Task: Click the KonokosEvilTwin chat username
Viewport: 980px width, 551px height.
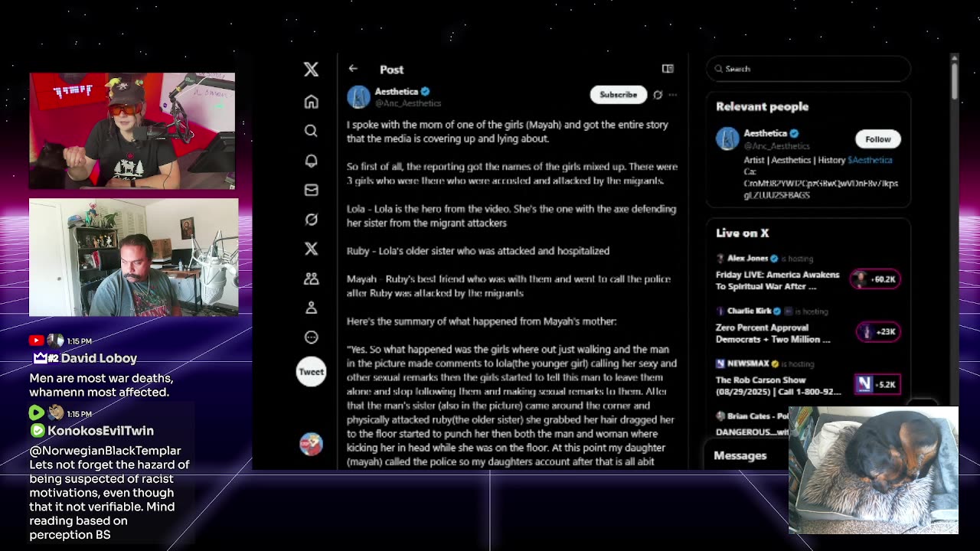Action: (100, 431)
